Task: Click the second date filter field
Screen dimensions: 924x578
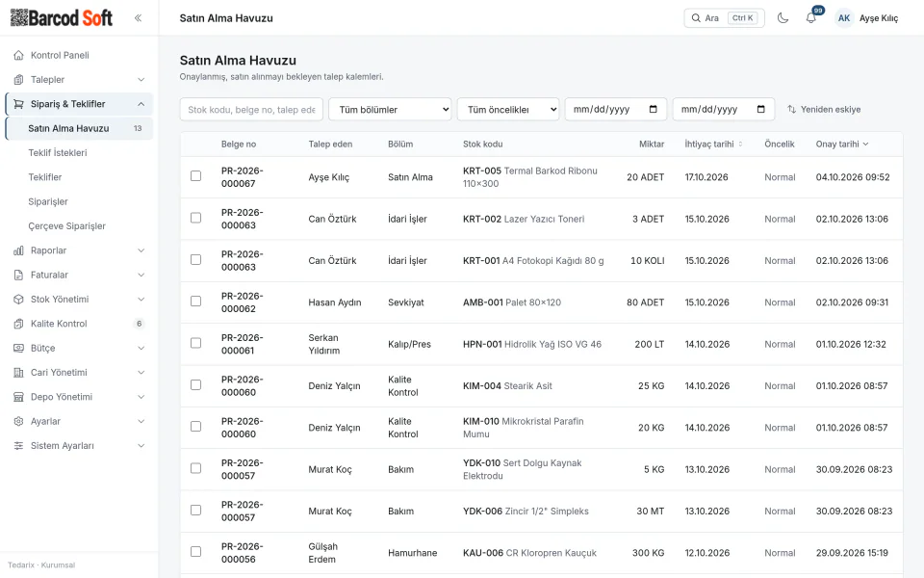Action: coord(724,109)
